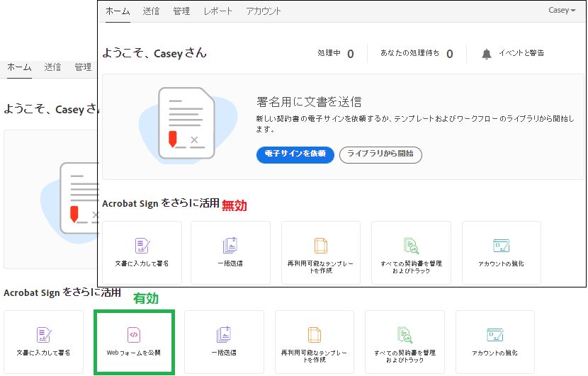
Task: Click ようこそ、Casey さん heading in front window
Action: 154,53
